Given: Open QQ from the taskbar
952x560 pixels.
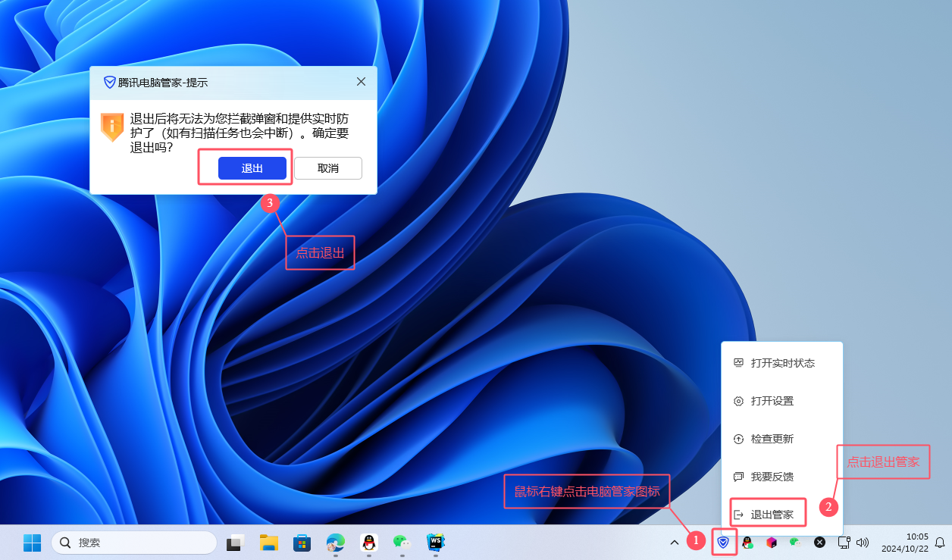Looking at the screenshot, I should point(369,543).
